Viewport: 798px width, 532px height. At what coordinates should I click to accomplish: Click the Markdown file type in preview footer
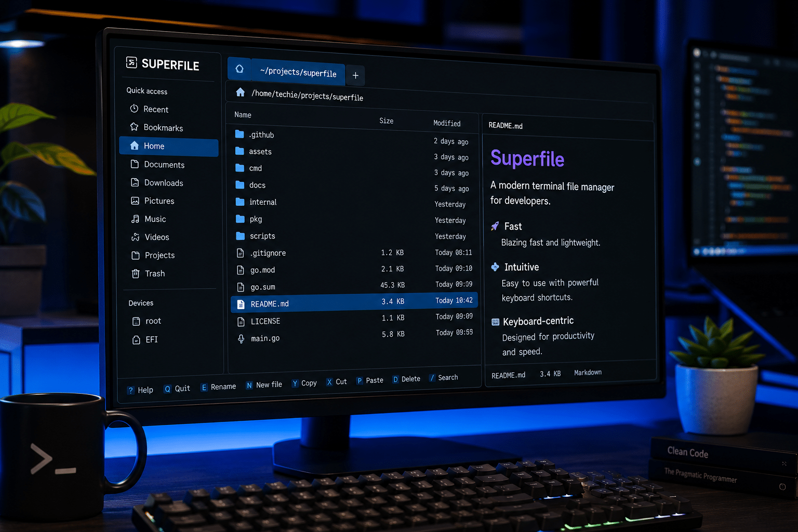tap(588, 373)
